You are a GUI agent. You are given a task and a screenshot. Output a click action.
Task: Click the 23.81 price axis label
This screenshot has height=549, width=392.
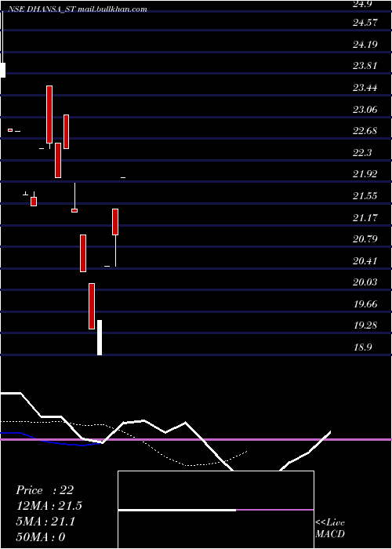pyautogui.click(x=365, y=66)
